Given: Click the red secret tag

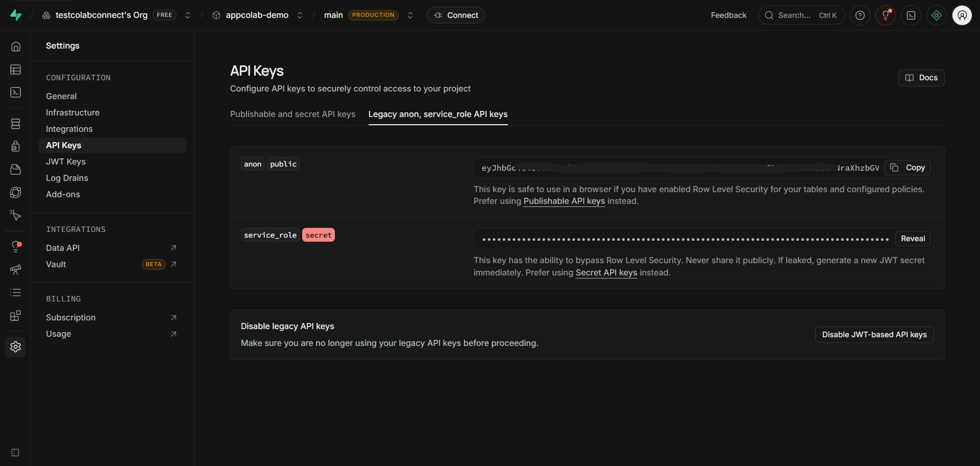Looking at the screenshot, I should [x=318, y=235].
